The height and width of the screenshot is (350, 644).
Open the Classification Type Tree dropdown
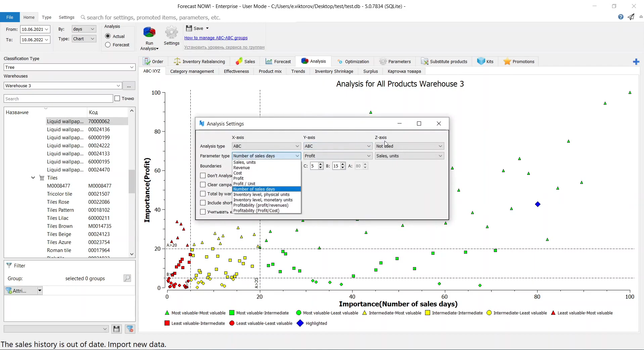click(70, 67)
